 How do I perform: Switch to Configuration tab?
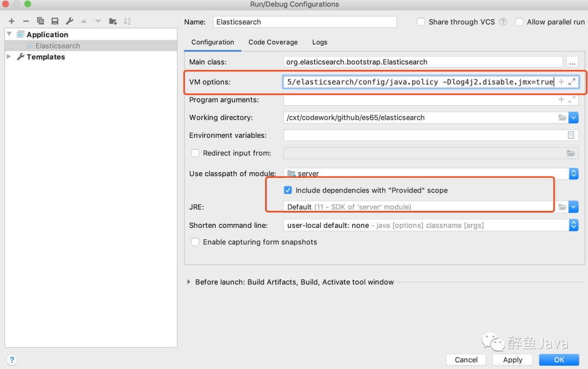[213, 42]
